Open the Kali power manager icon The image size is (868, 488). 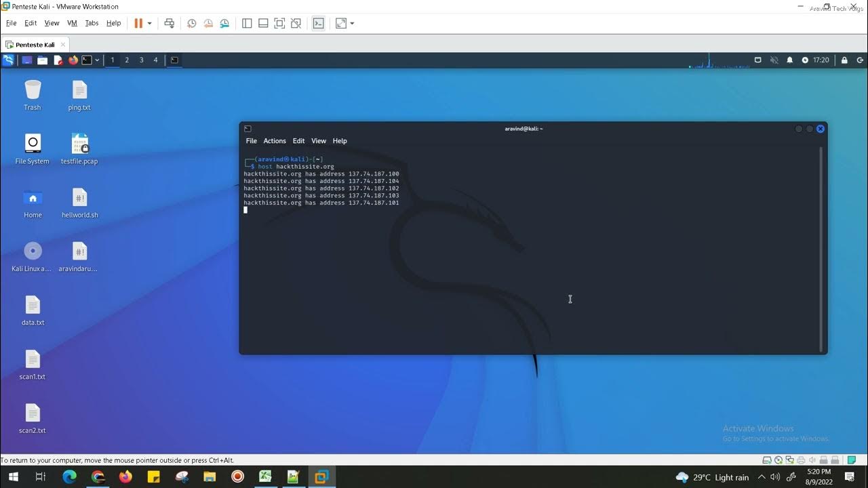(x=805, y=60)
